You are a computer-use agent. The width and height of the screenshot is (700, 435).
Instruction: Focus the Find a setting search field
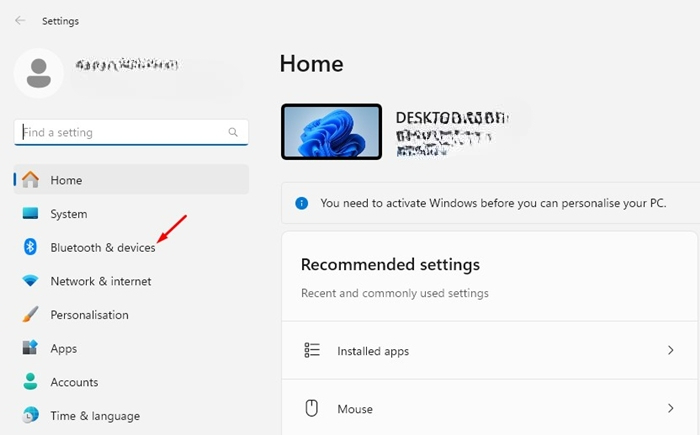(x=131, y=132)
